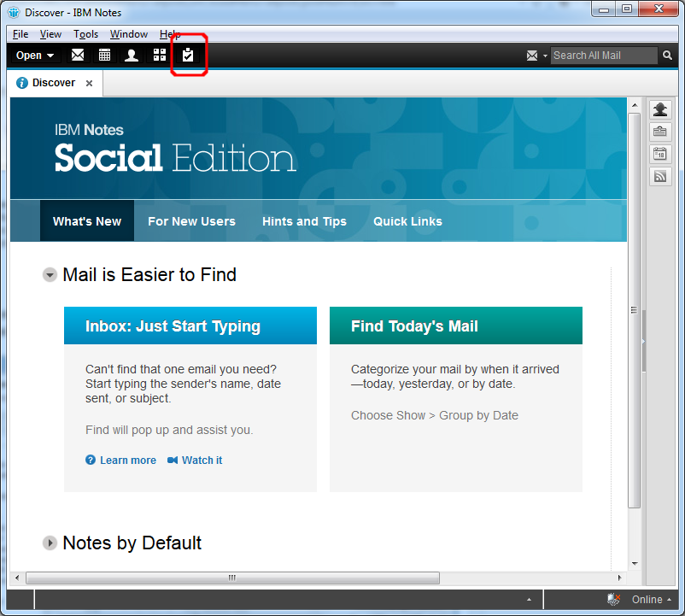Click the Watch it video link
The width and height of the screenshot is (685, 616).
pos(202,461)
